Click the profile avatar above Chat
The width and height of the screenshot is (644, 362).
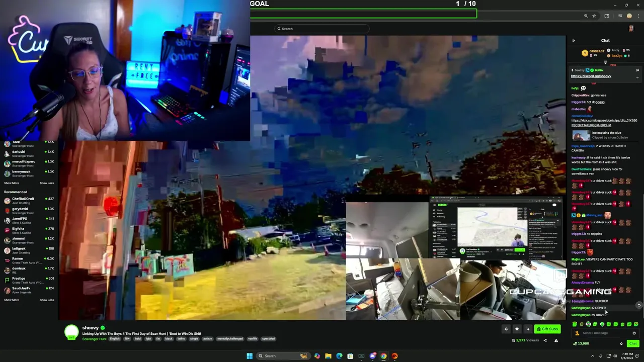pyautogui.click(x=631, y=29)
